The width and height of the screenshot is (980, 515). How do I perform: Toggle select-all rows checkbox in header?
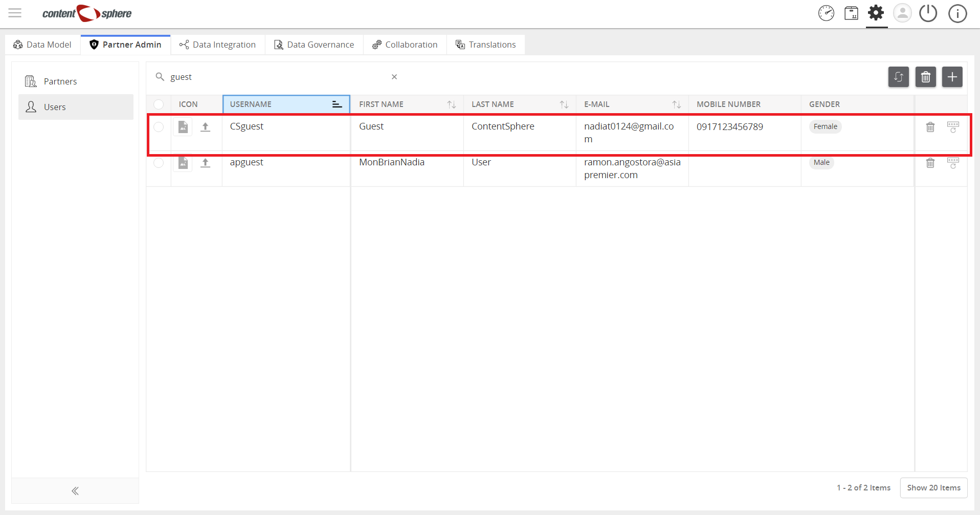(x=159, y=104)
